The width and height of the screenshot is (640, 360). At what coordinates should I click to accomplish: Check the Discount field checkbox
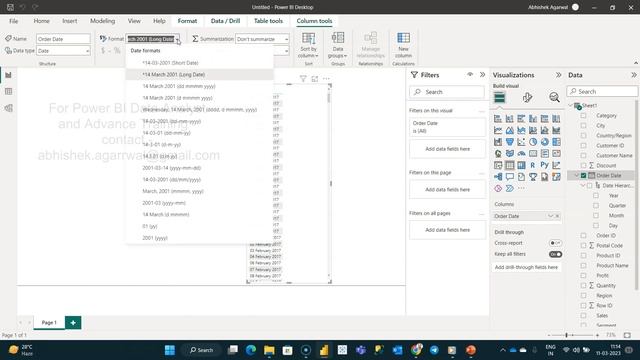coord(583,165)
